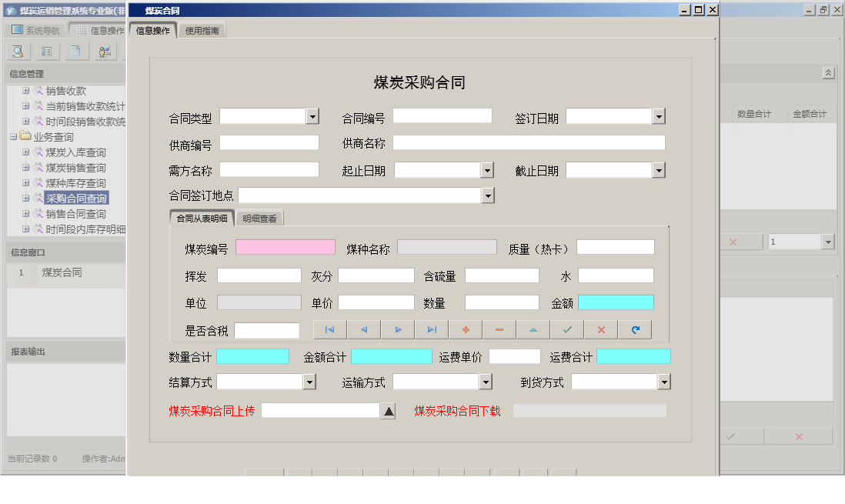Click the refresh records icon
The height and width of the screenshot is (504, 845).
click(x=635, y=329)
